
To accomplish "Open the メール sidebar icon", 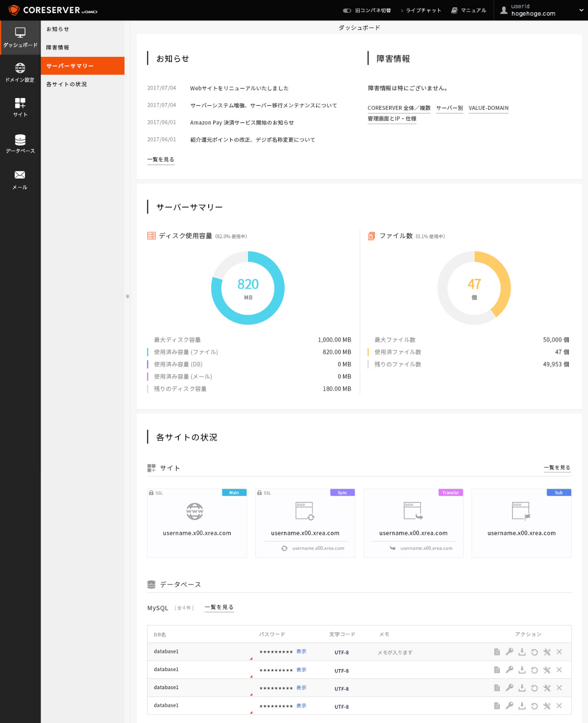I will (20, 179).
